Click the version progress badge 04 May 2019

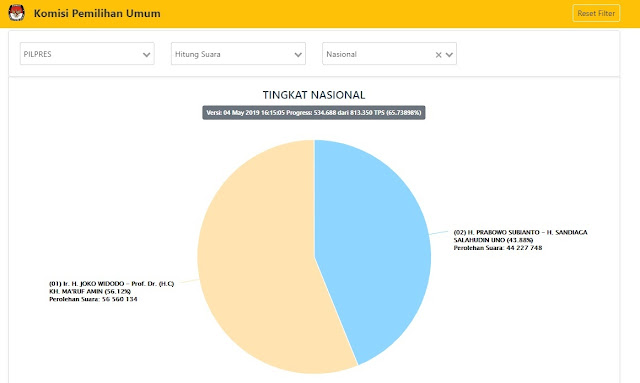[x=314, y=113]
